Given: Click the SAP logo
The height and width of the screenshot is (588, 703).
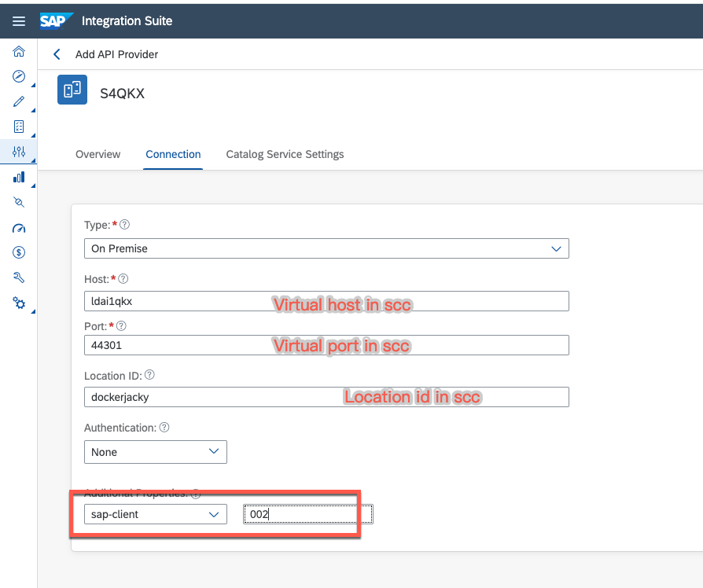Looking at the screenshot, I should [x=55, y=20].
